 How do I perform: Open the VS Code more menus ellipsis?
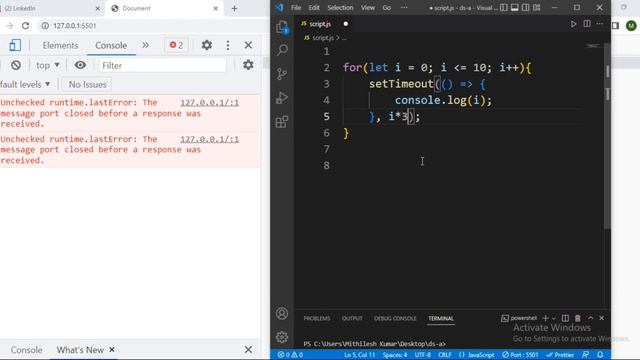point(404,8)
